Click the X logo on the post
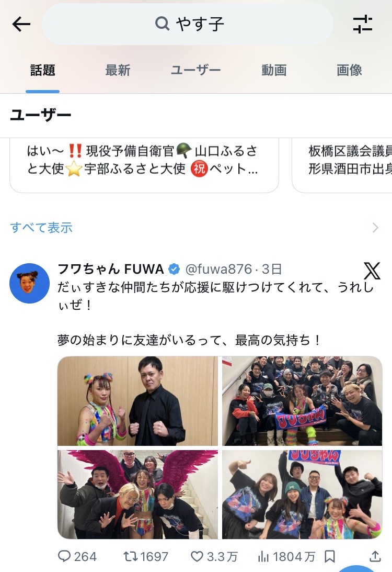The width and height of the screenshot is (392, 572). (x=372, y=271)
